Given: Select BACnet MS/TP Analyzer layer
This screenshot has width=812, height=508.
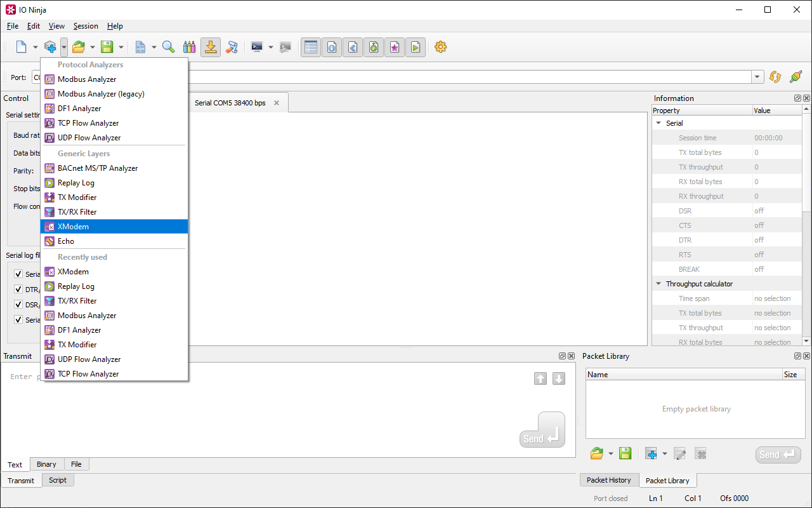Looking at the screenshot, I should (114, 168).
